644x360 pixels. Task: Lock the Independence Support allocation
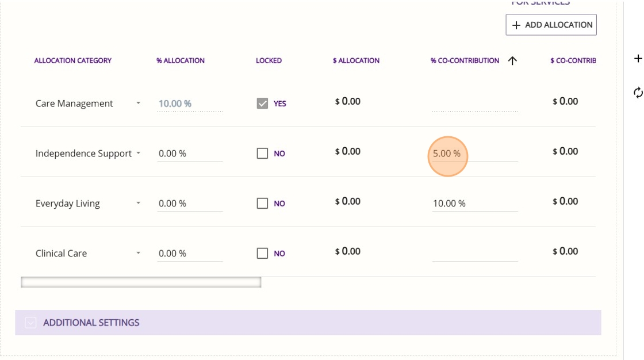click(262, 154)
